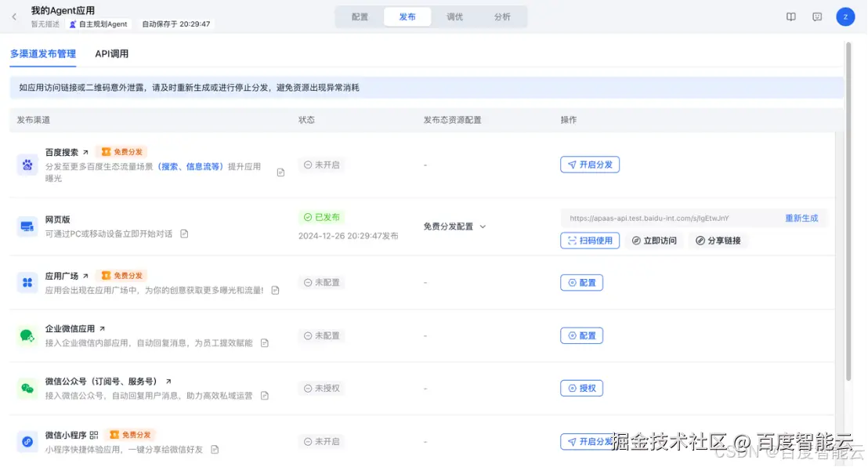Click the feedback face icon in header
Screen dimensions: 868x467
pyautogui.click(x=817, y=16)
